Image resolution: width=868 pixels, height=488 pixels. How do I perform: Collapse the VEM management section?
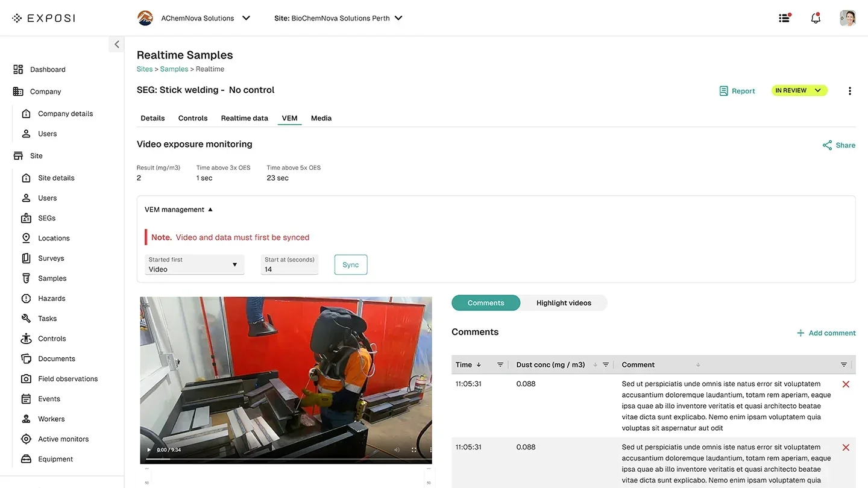pos(210,209)
